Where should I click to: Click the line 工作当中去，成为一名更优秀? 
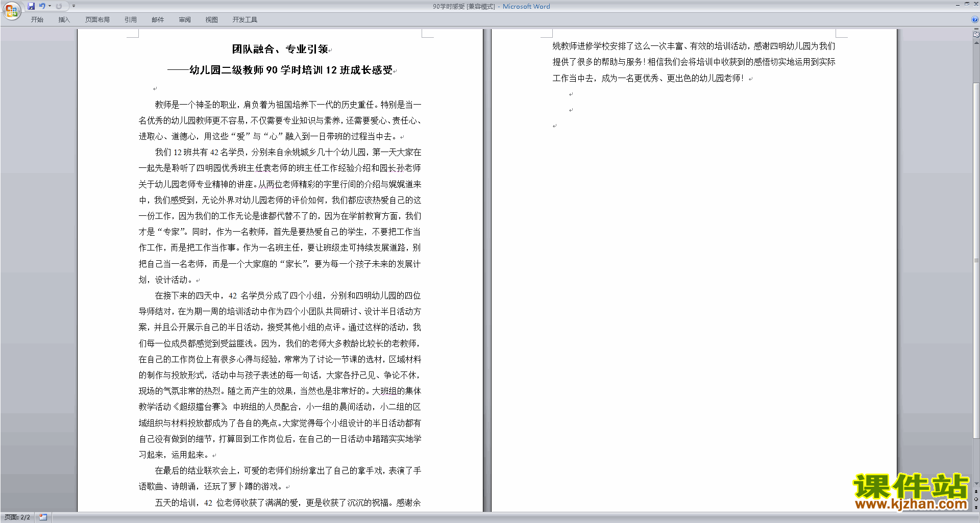click(x=648, y=79)
